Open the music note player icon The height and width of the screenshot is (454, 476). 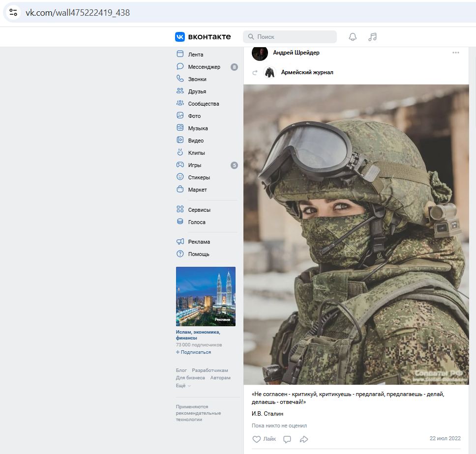pyautogui.click(x=373, y=37)
